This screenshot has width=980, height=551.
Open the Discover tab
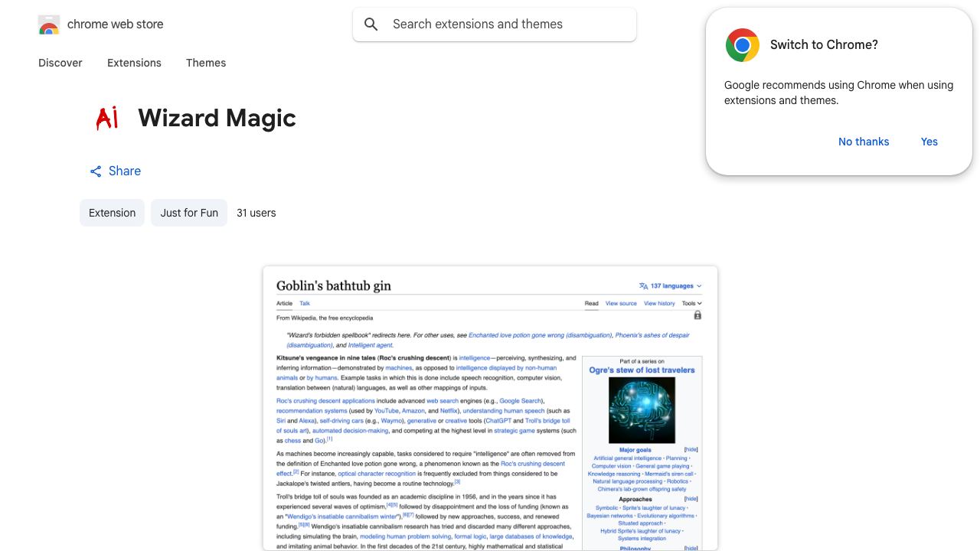[x=60, y=63]
